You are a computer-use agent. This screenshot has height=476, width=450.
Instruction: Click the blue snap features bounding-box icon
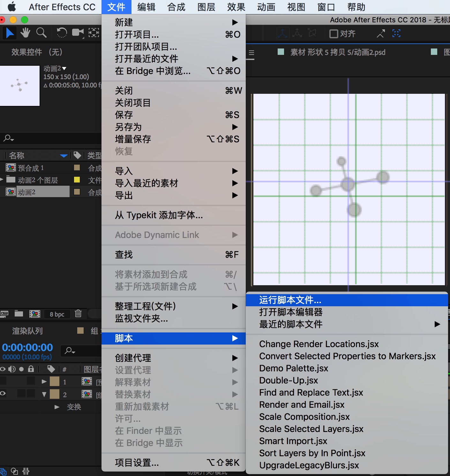396,33
